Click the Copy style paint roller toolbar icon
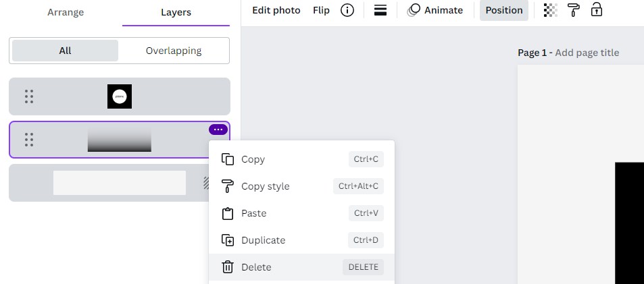Image resolution: width=644 pixels, height=284 pixels. tap(573, 10)
